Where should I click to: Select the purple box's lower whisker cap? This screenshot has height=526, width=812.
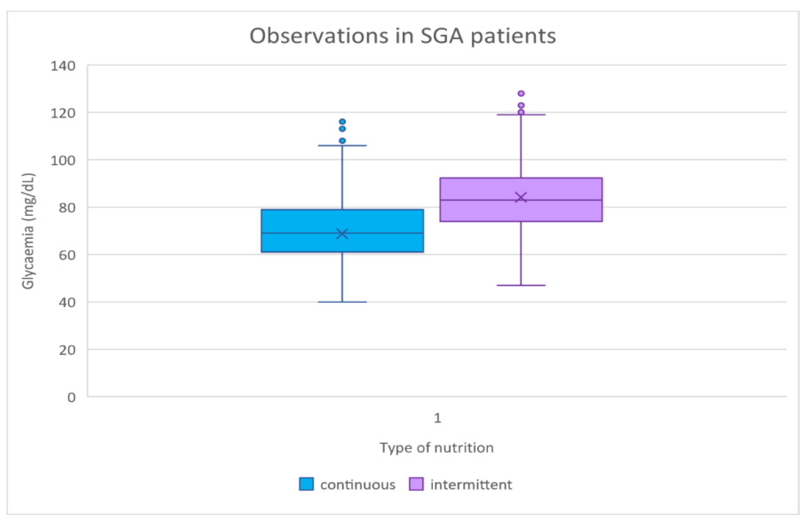coord(521,285)
